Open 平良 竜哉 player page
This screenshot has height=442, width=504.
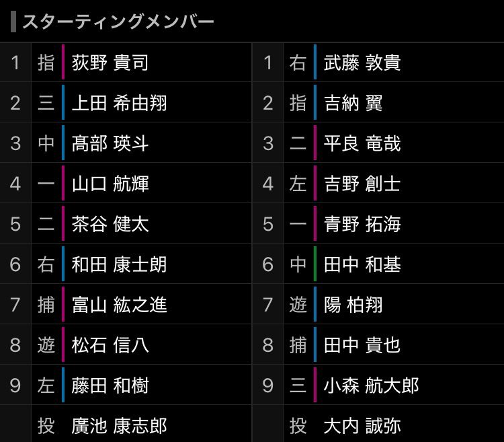pyautogui.click(x=362, y=143)
